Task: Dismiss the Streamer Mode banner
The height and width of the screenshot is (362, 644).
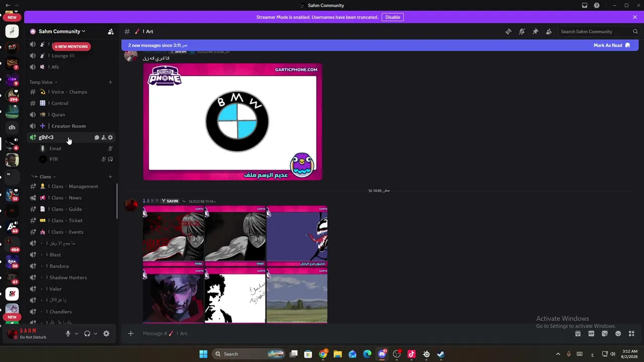Action: tap(635, 17)
